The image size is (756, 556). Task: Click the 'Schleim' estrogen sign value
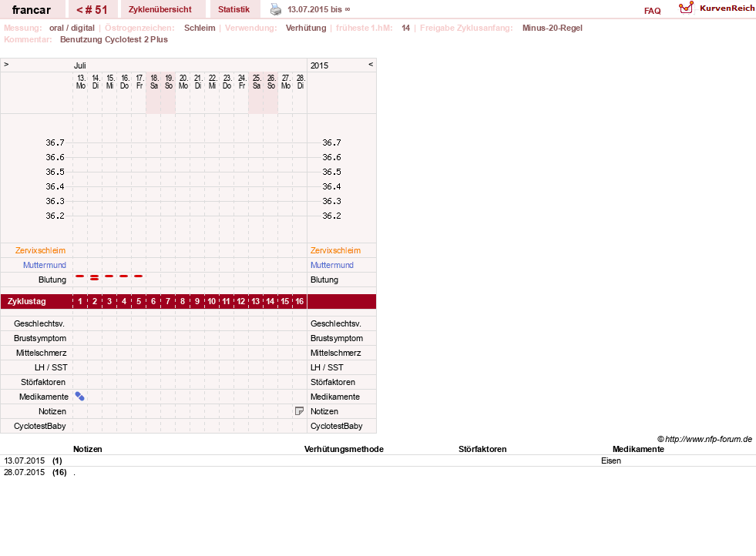[200, 28]
